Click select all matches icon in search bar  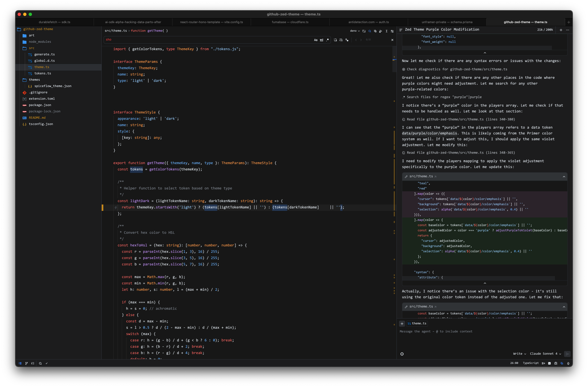pos(347,40)
